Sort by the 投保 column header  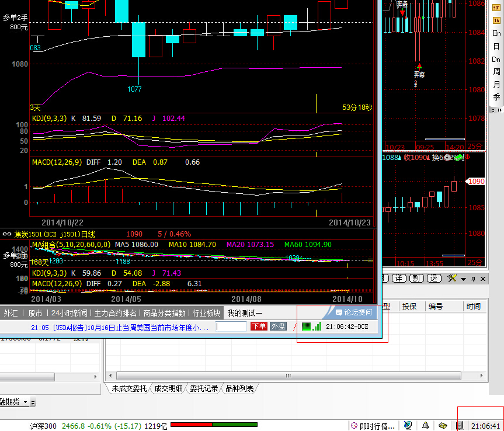click(x=409, y=307)
